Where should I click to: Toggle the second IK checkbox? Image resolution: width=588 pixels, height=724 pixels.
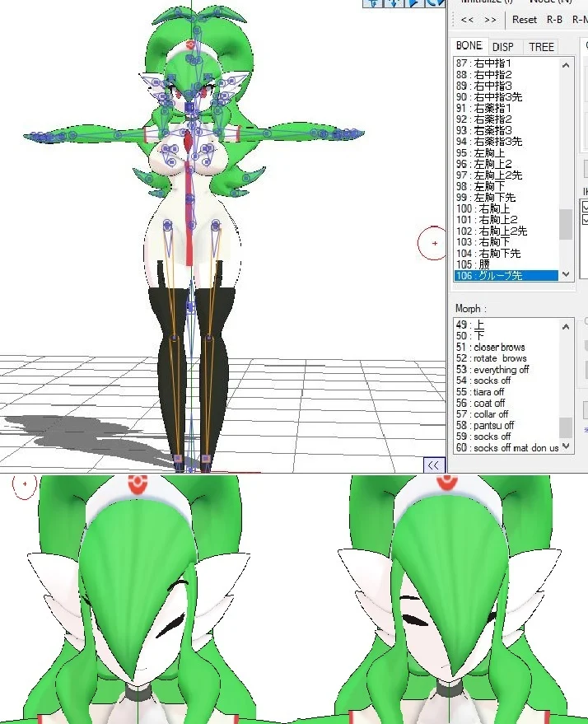click(585, 219)
